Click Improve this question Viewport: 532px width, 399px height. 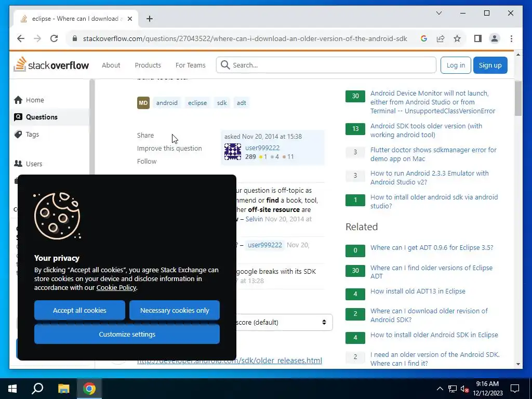(x=169, y=148)
